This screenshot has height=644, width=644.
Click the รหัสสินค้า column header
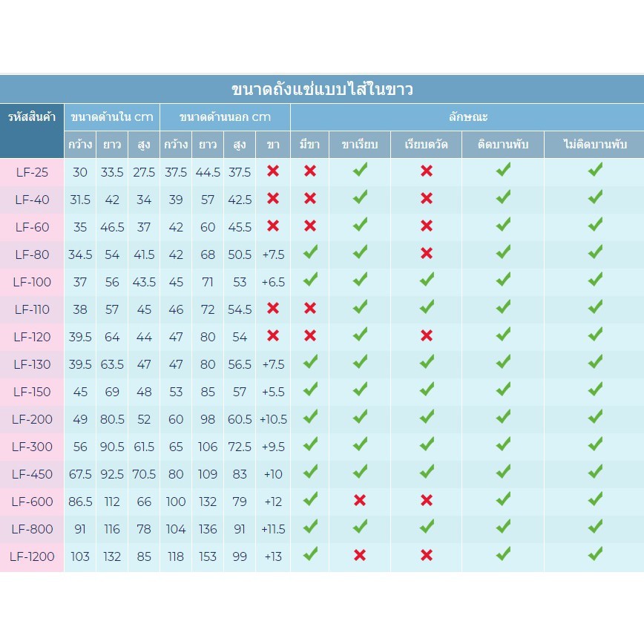tap(32, 117)
